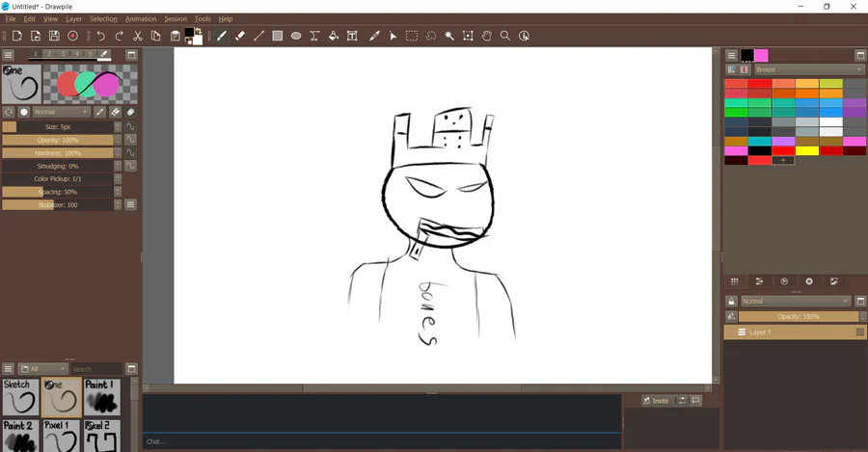868x452 pixels.
Task: Select the Polygon lasso selection tool
Action: click(431, 36)
